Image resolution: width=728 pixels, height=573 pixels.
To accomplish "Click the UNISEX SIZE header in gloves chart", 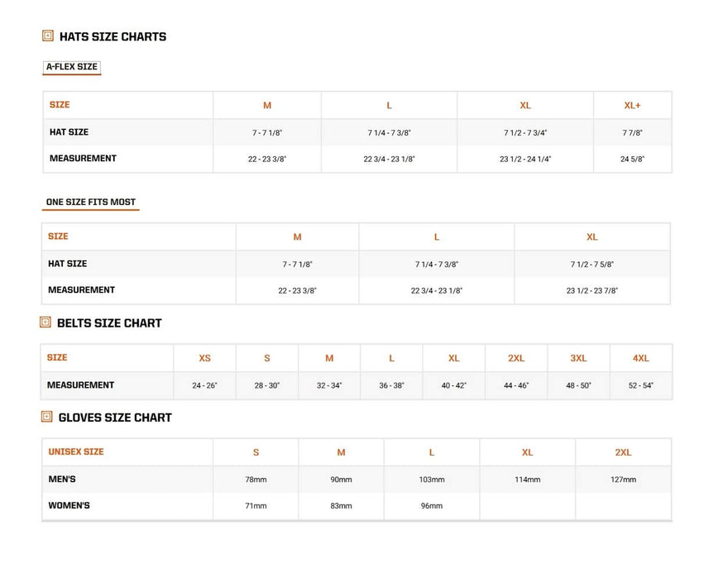I will [x=76, y=452].
